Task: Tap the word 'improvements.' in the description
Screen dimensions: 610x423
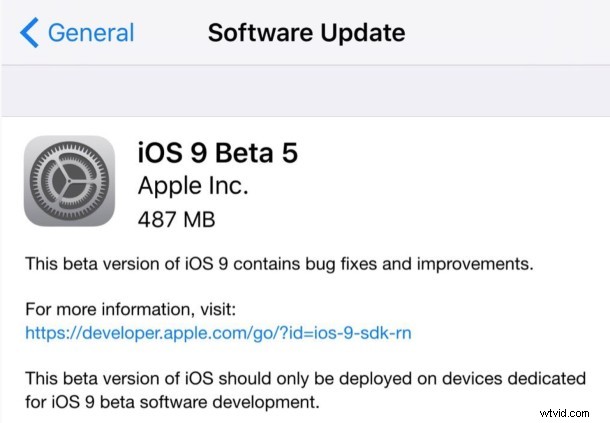Action: coord(475,264)
